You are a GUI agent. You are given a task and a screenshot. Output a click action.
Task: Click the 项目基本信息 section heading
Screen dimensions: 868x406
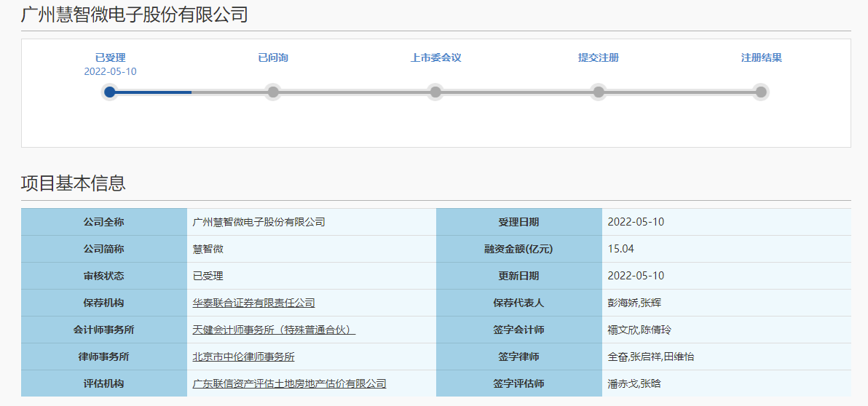point(73,183)
